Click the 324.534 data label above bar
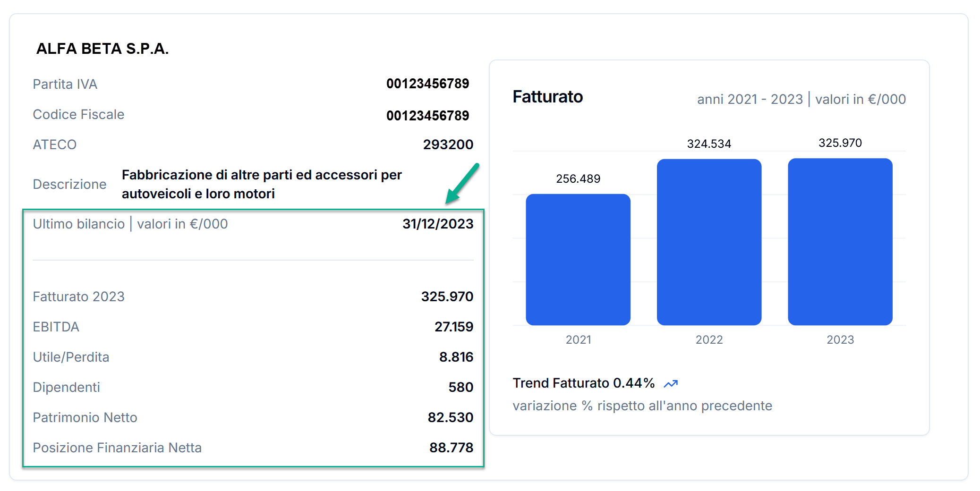 [709, 144]
